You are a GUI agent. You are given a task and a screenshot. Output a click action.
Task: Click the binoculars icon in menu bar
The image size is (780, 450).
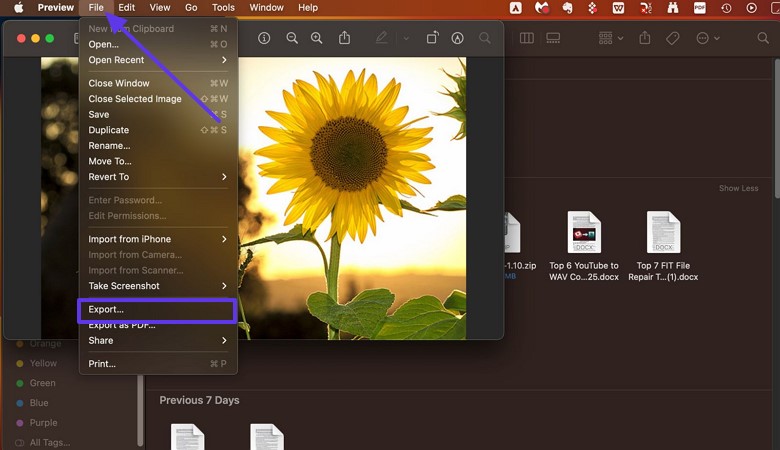coord(673,7)
